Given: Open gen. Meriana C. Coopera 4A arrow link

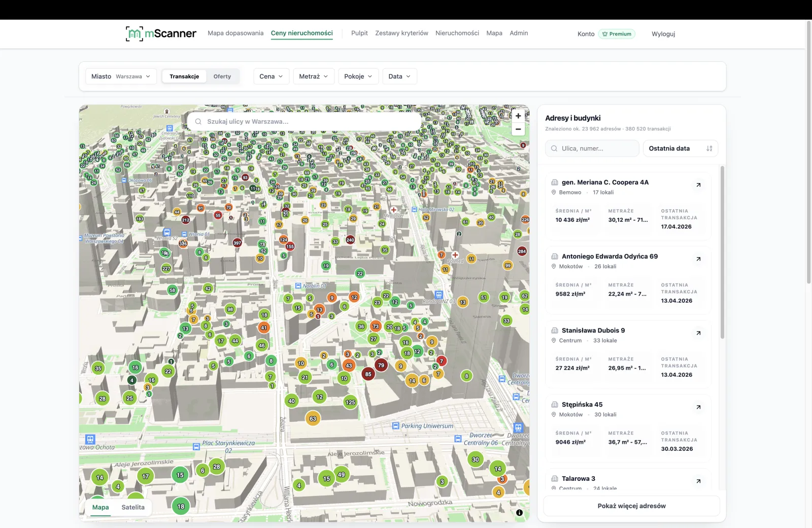Looking at the screenshot, I should (x=698, y=185).
